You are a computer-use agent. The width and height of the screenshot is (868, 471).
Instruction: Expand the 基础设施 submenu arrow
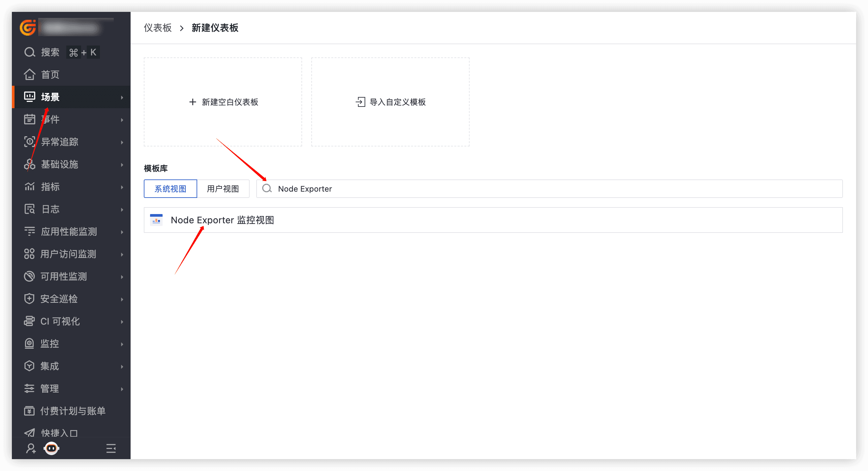pos(122,165)
